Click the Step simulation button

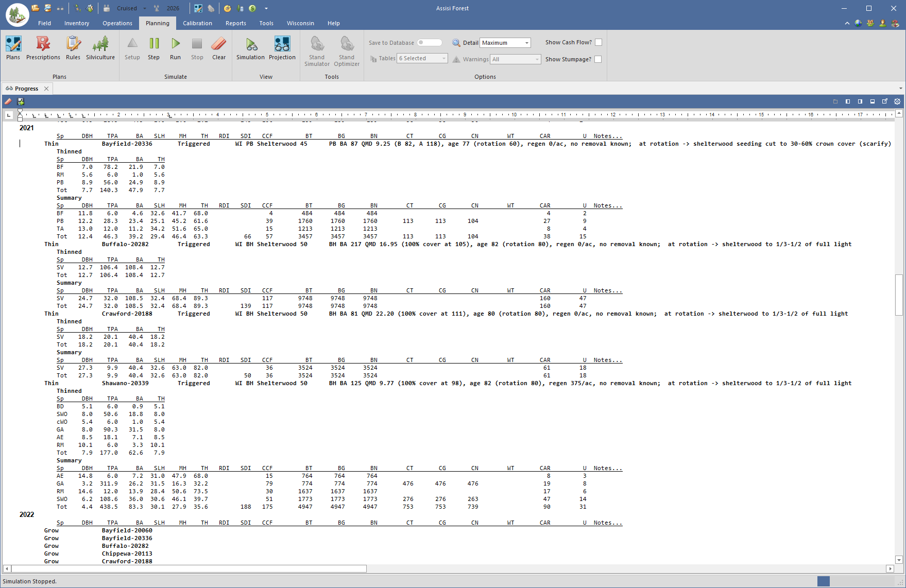pos(153,48)
